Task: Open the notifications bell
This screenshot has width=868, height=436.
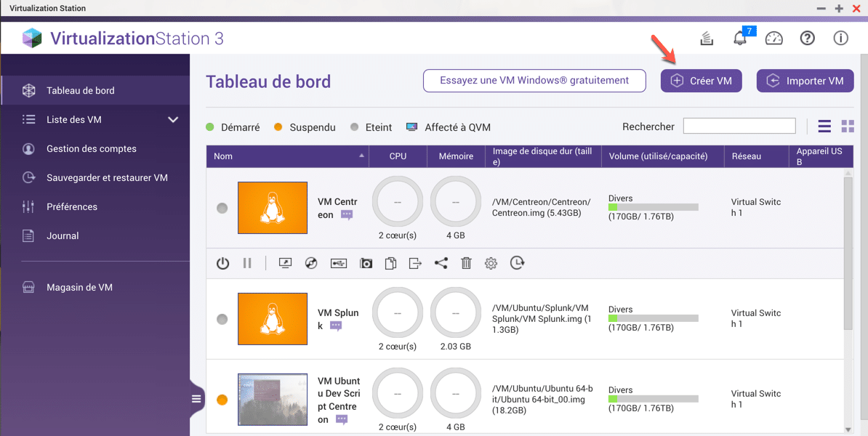Action: tap(740, 39)
